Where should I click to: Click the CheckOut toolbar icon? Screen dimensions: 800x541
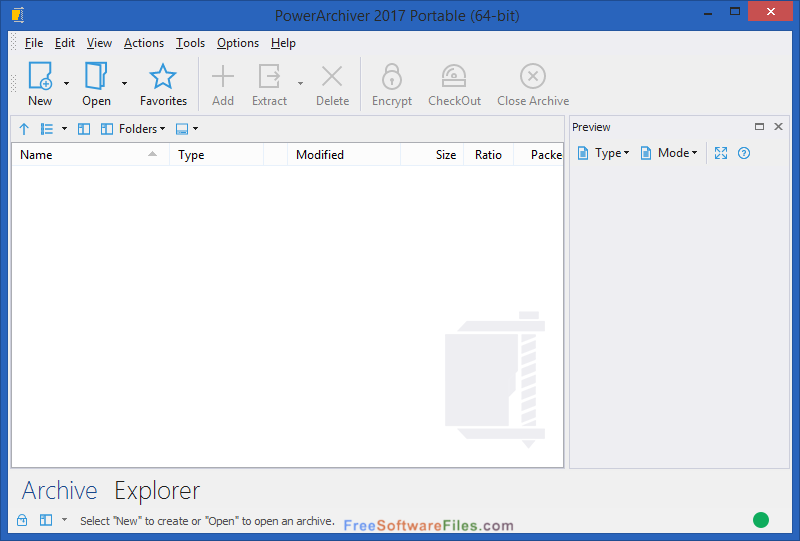pos(454,76)
